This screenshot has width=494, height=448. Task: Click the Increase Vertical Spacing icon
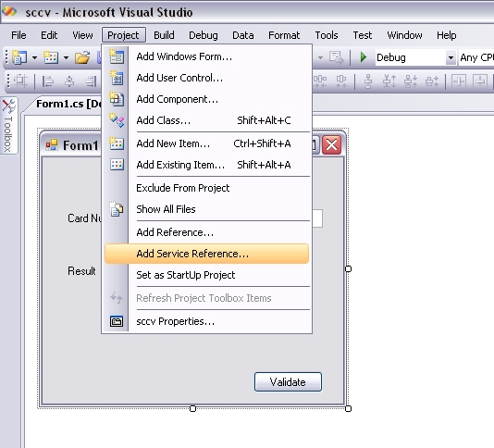pos(389,81)
